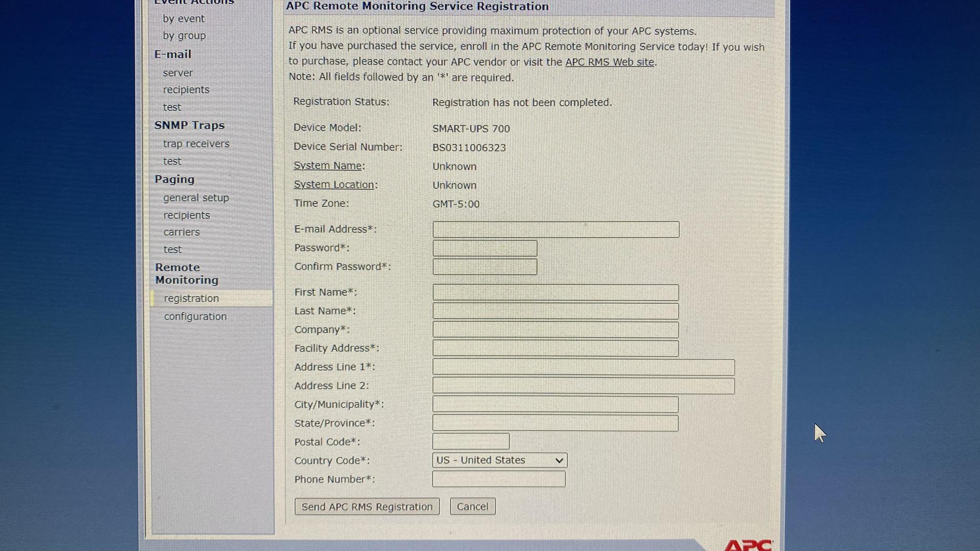Select time zone value GMT-5:00

[456, 204]
